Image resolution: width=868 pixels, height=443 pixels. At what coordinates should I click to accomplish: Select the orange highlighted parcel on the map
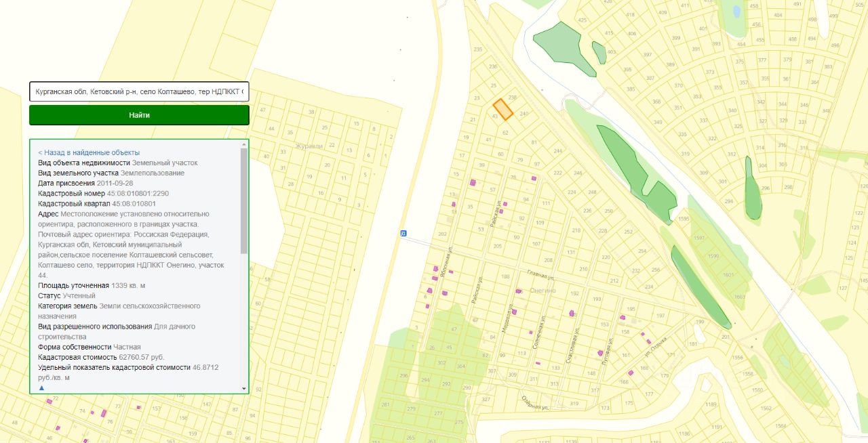pyautogui.click(x=502, y=109)
